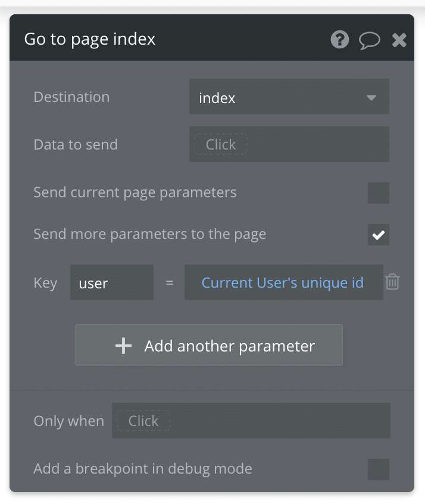The height and width of the screenshot is (504, 425).
Task: Click the Destination label
Action: coord(71,97)
